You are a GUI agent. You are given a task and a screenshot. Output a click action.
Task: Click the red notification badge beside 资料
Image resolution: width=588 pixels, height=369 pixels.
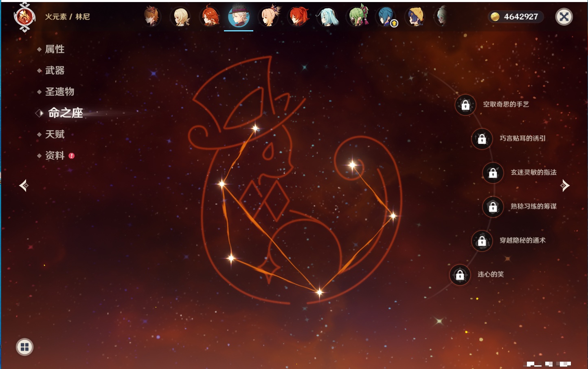(72, 156)
